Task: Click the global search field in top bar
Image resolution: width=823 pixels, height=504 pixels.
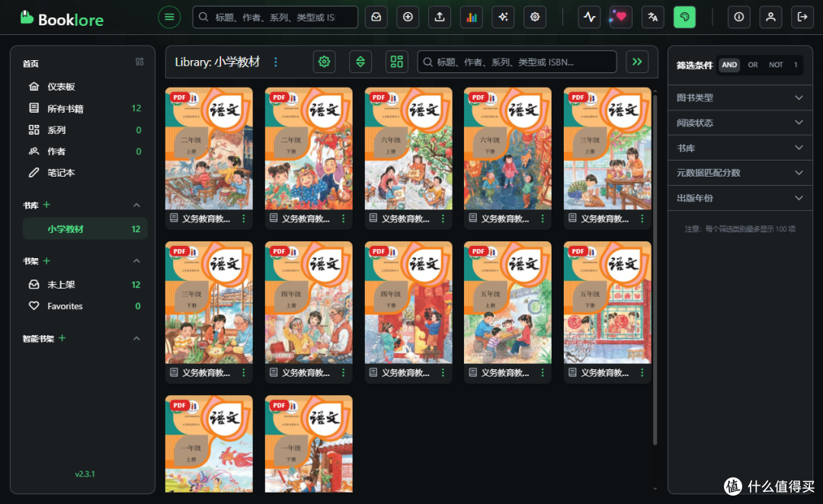Action: 275,18
